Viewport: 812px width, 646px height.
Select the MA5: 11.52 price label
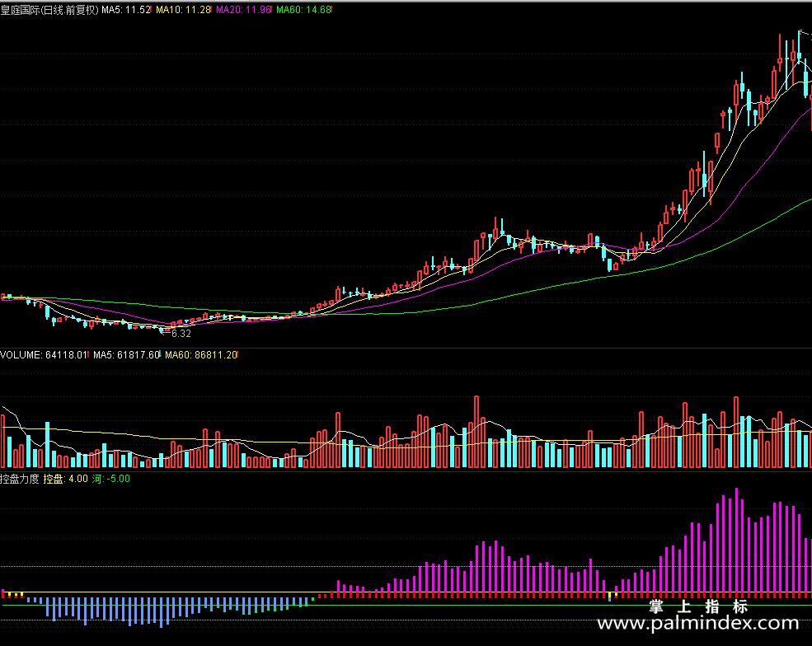click(126, 10)
